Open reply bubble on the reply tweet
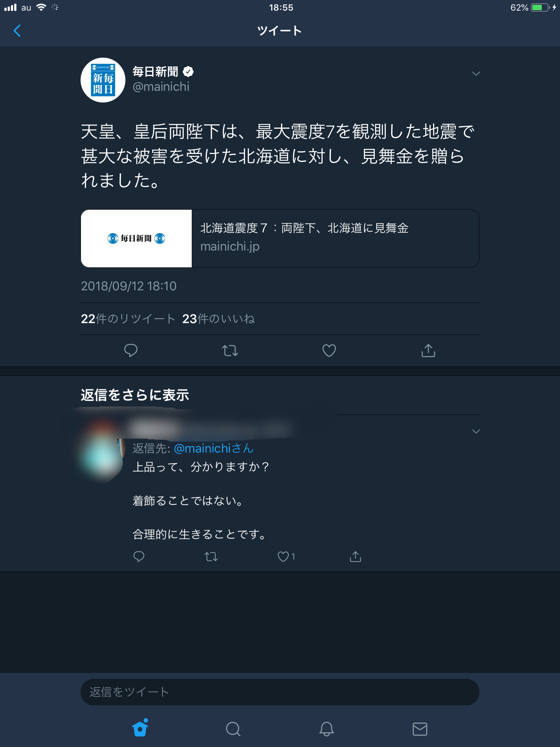This screenshot has width=560, height=747. 139,557
